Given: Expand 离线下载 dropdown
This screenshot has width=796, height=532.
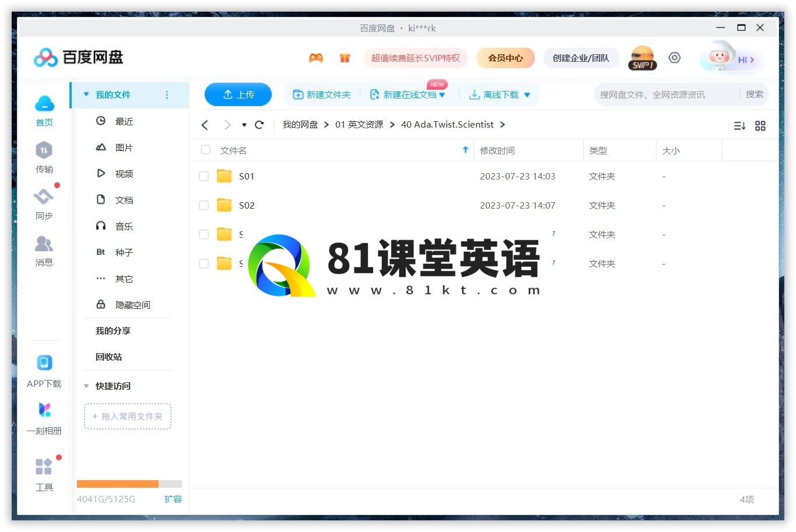Looking at the screenshot, I should coord(527,95).
